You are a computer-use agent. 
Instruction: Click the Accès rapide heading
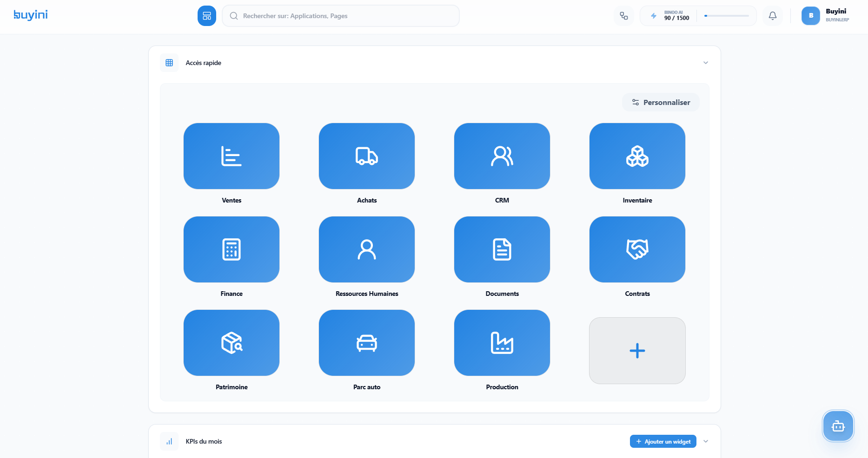[203, 63]
